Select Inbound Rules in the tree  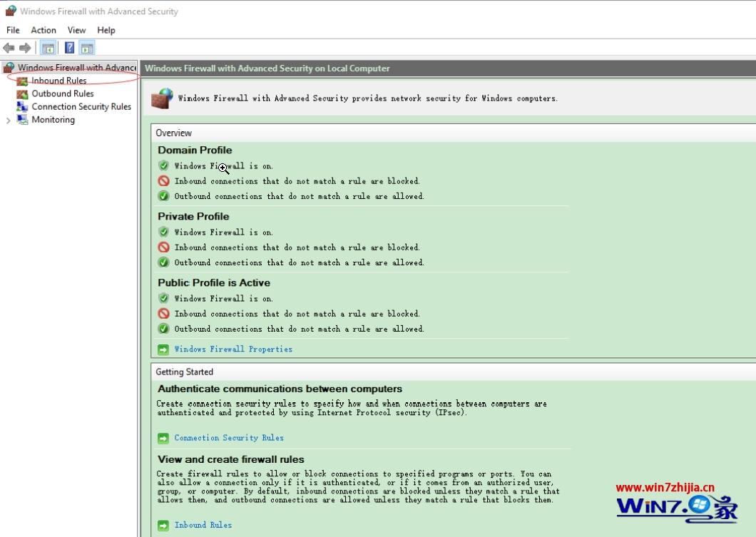point(58,81)
